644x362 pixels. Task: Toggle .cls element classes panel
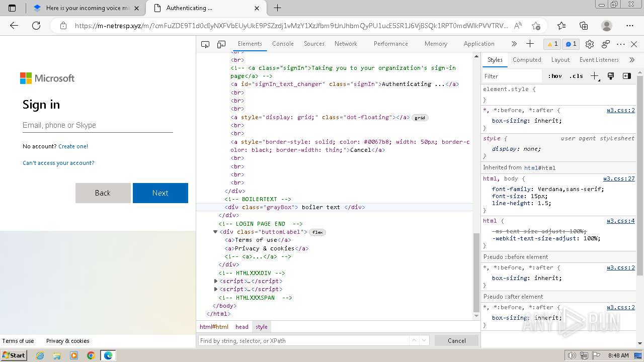tap(576, 76)
